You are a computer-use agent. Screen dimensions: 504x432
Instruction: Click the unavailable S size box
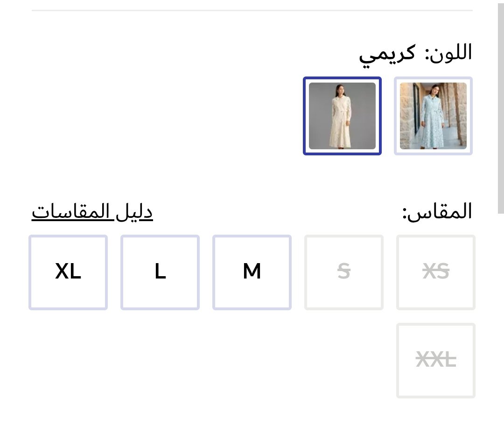(343, 272)
